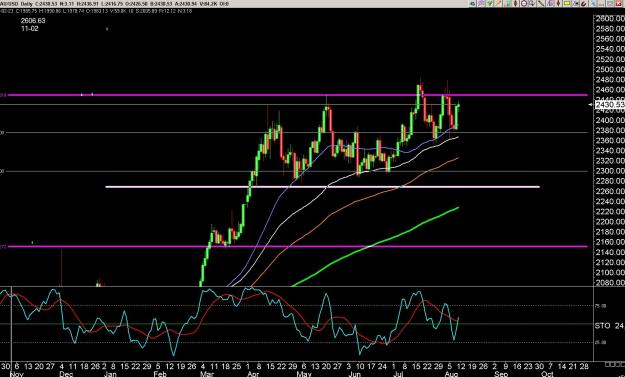The width and height of the screenshot is (625, 377).
Task: Click the brown diamond icon left of the circle-minus
Action: [x=515, y=4]
